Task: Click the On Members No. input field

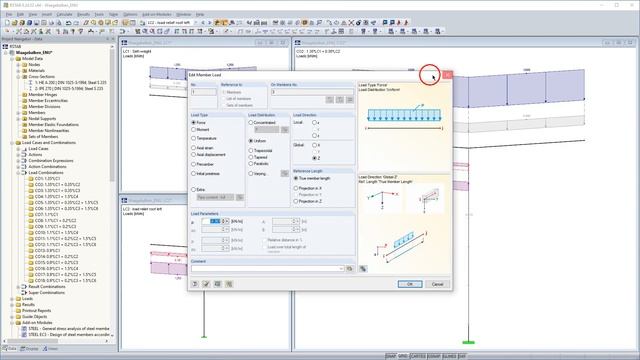Action: 312,92
